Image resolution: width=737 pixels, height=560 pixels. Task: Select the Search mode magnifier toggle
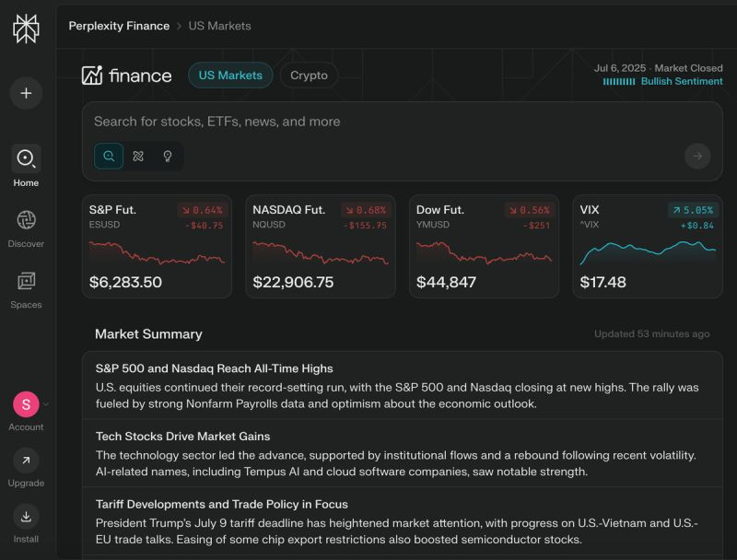pyautogui.click(x=109, y=156)
